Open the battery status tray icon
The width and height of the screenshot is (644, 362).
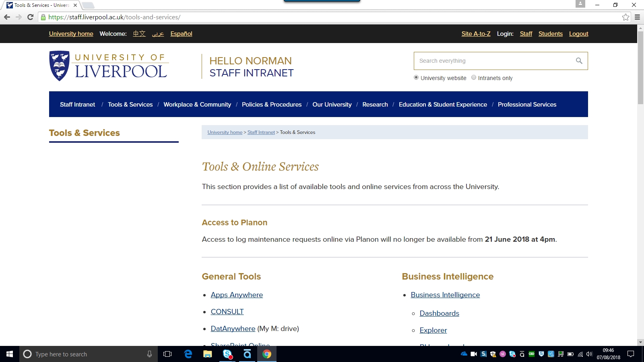tap(570, 354)
